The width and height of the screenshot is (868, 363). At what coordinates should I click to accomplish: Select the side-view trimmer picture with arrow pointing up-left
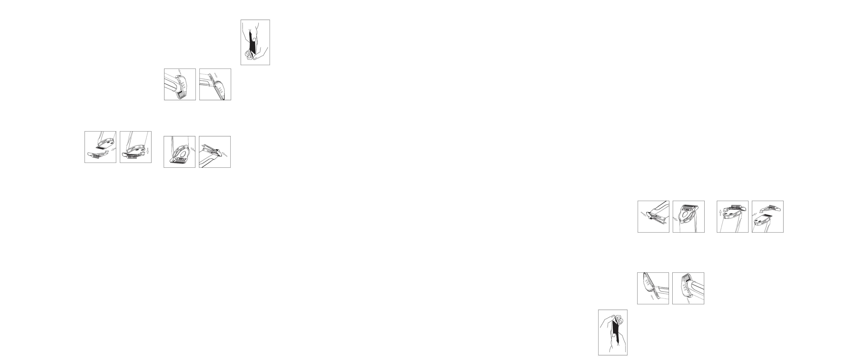215,152
